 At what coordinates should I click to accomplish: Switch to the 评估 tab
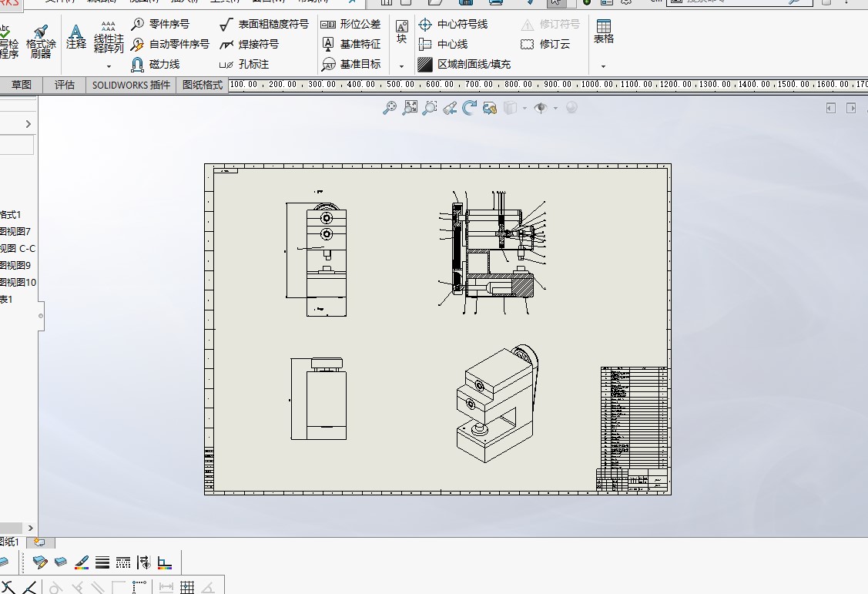click(x=64, y=85)
